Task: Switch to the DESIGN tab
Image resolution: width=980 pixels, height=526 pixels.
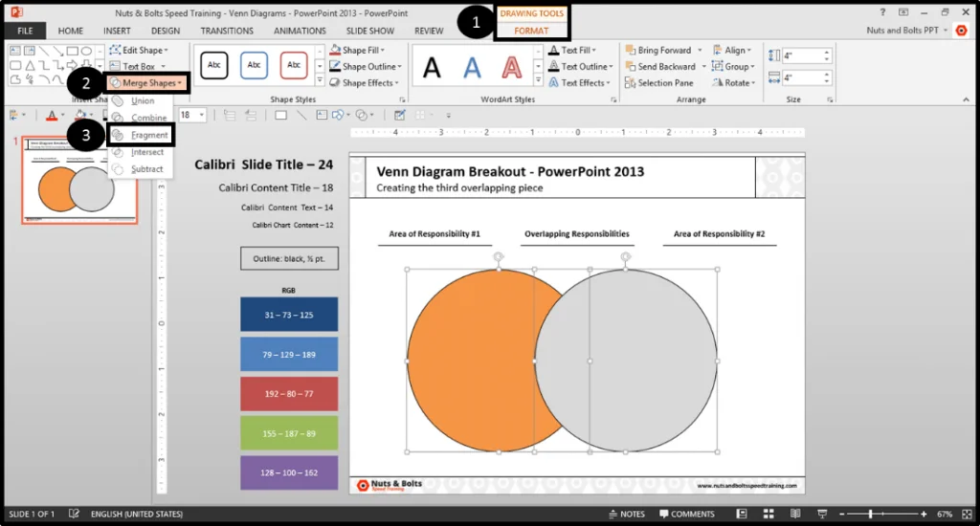Action: click(165, 31)
